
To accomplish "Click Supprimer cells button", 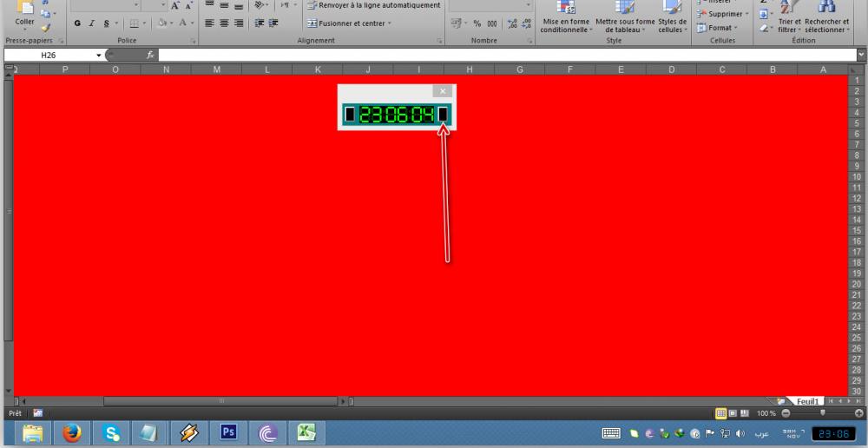I will click(x=723, y=14).
